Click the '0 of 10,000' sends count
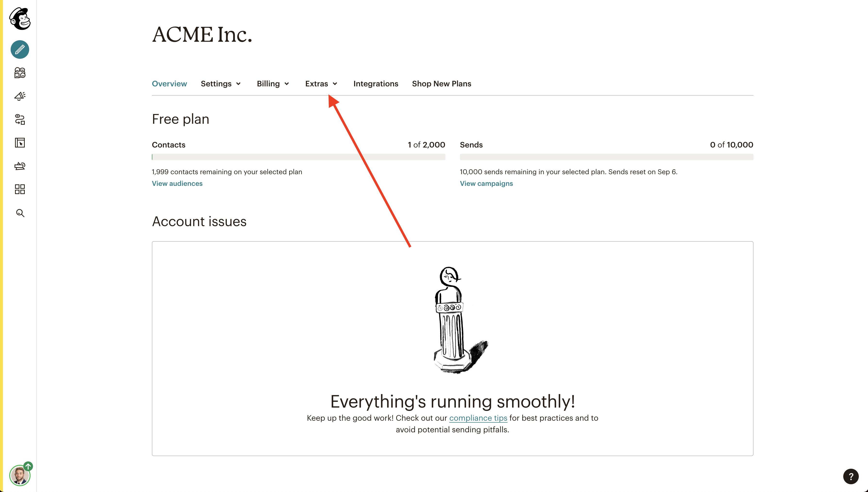Image resolution: width=868 pixels, height=492 pixels. pos(731,145)
